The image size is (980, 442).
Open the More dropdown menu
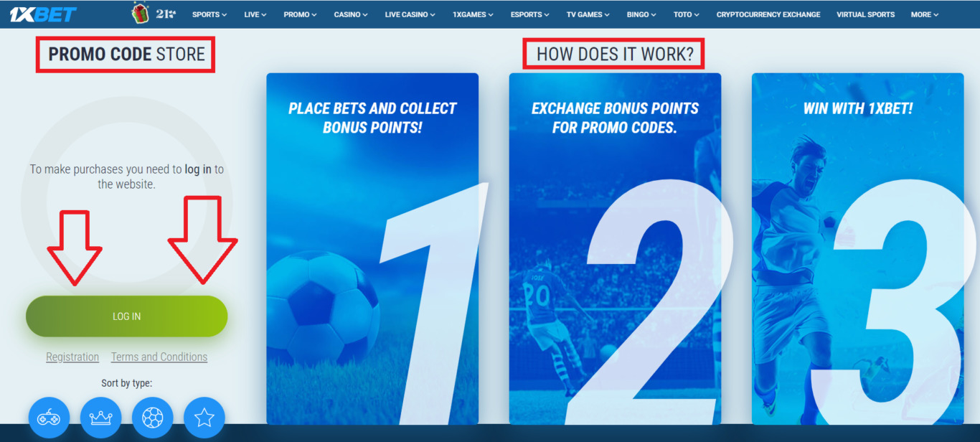pyautogui.click(x=925, y=14)
